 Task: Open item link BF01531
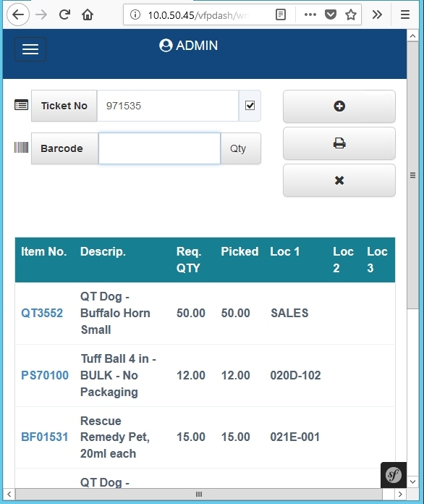tap(44, 437)
